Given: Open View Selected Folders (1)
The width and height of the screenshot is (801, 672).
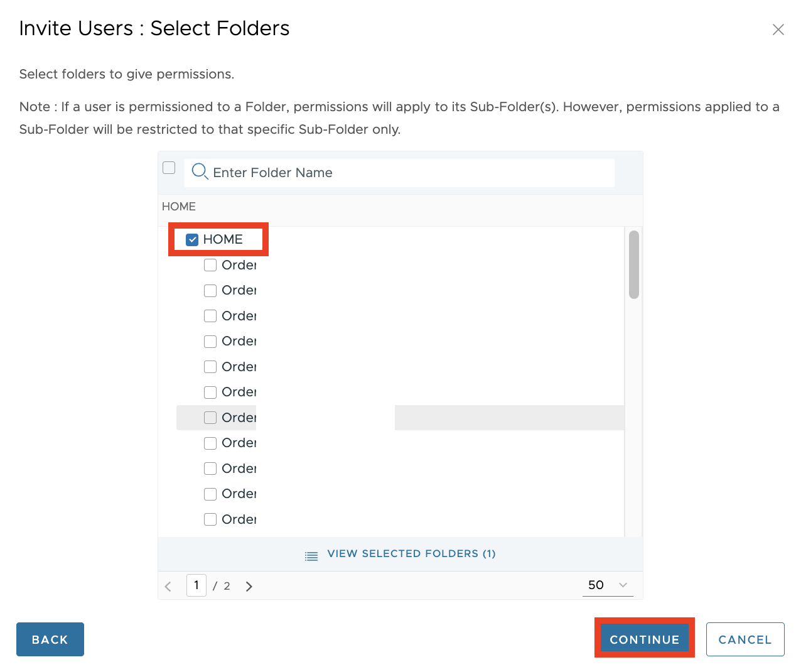Looking at the screenshot, I should pyautogui.click(x=411, y=554).
